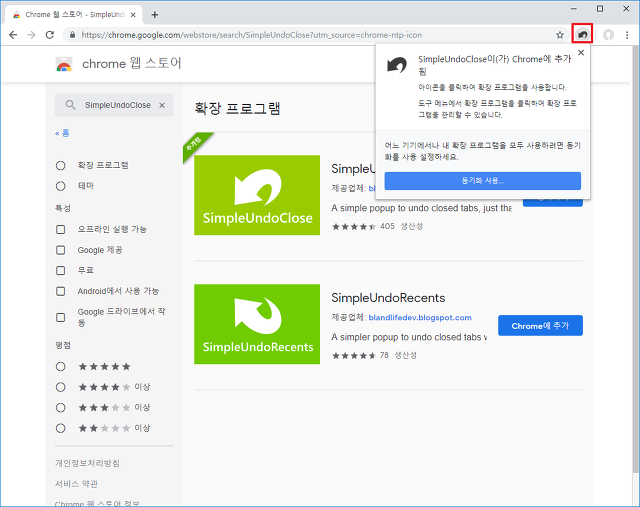
Task: Open the Chrome three-dot menu
Action: pyautogui.click(x=627, y=35)
